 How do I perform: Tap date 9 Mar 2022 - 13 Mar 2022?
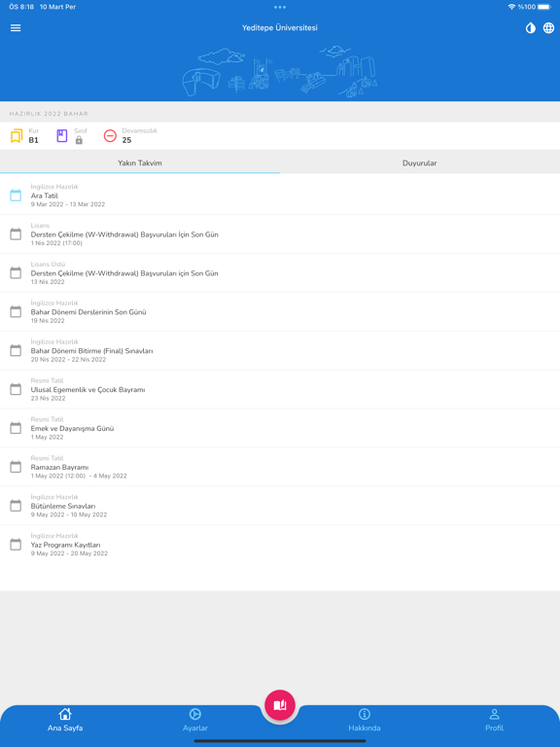(x=68, y=204)
